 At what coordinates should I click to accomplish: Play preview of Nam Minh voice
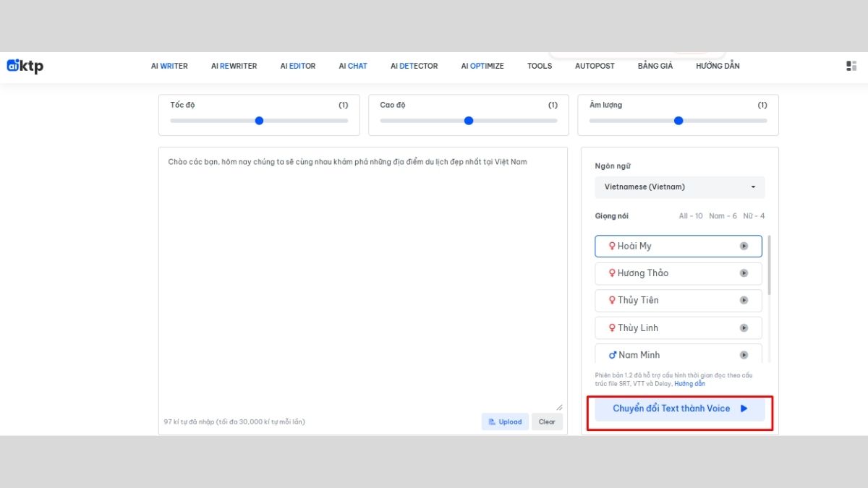(x=744, y=355)
